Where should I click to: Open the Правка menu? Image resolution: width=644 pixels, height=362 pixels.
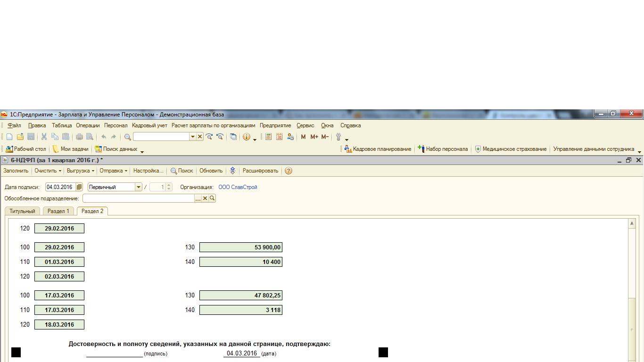point(37,125)
